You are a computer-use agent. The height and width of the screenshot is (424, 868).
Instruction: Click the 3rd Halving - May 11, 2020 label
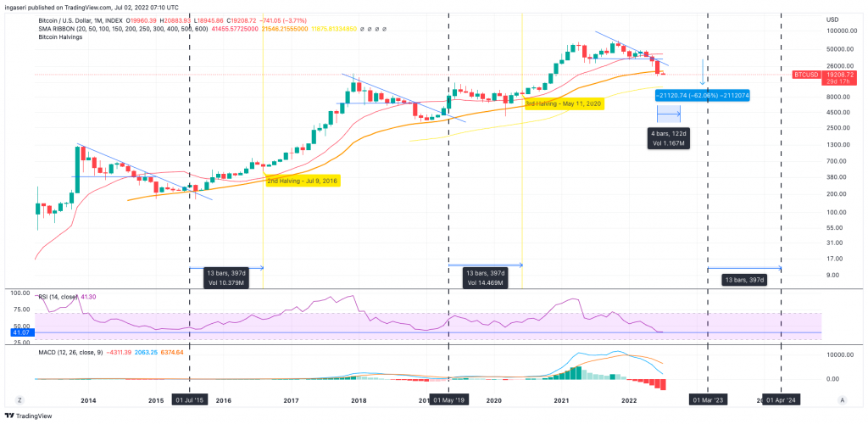coord(563,103)
